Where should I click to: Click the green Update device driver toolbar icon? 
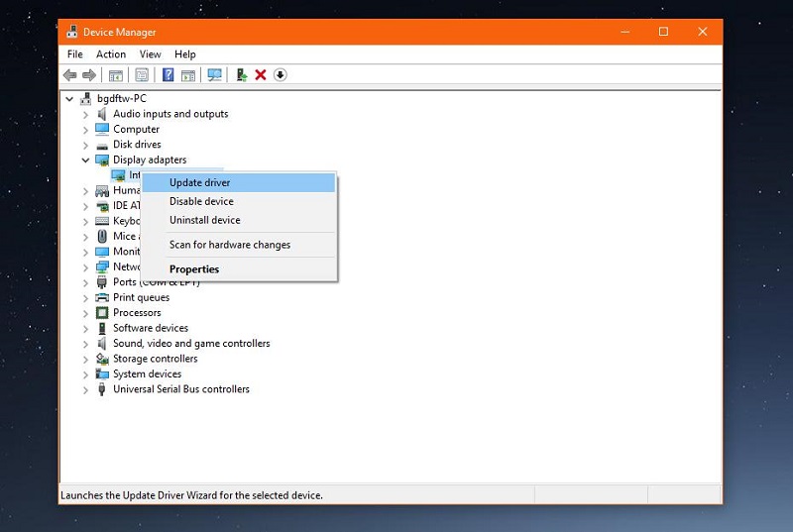point(241,75)
